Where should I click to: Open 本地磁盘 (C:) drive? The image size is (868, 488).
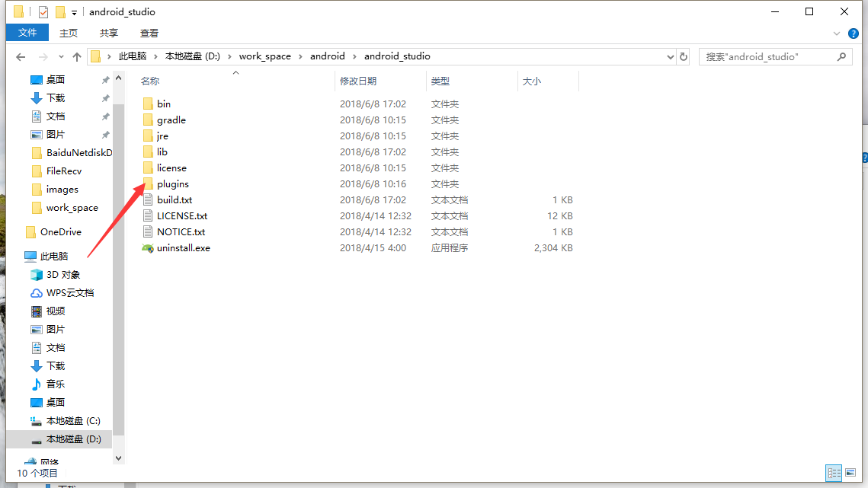(73, 420)
